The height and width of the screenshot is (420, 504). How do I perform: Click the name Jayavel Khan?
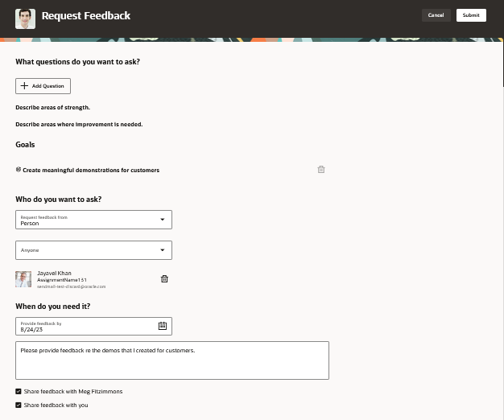tap(54, 274)
